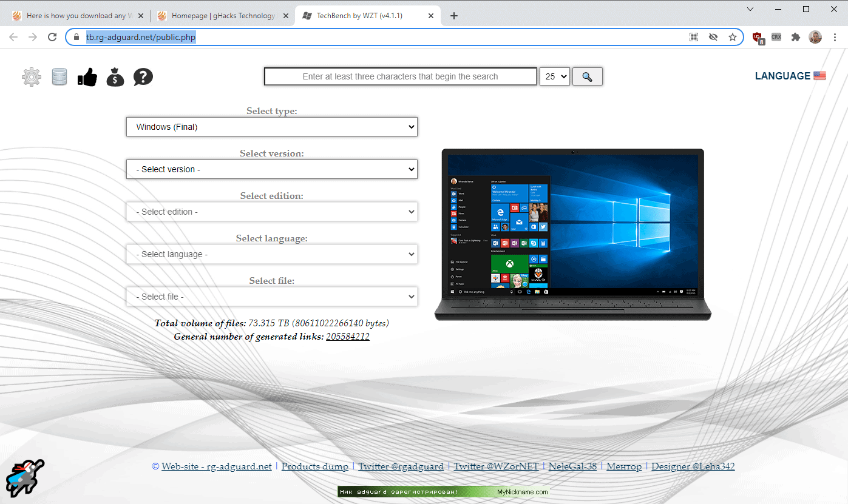Viewport: 848px width, 504px height.
Task: Open Chrome's three-dot menu
Action: coord(835,37)
